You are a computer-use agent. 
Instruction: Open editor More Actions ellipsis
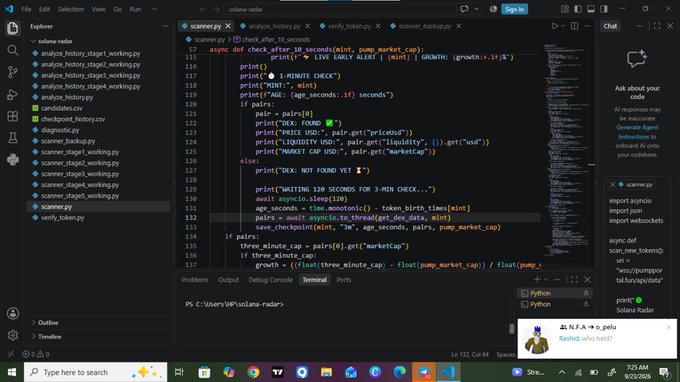click(587, 26)
